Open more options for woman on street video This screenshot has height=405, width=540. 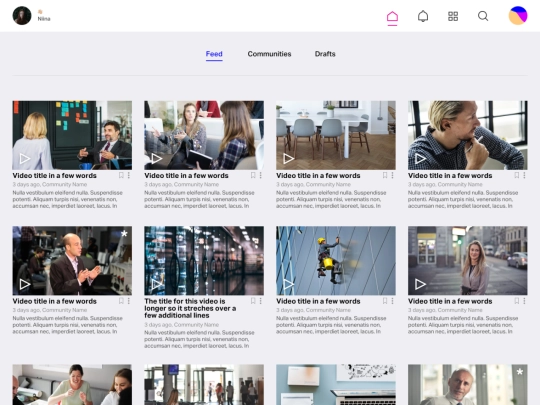525,301
